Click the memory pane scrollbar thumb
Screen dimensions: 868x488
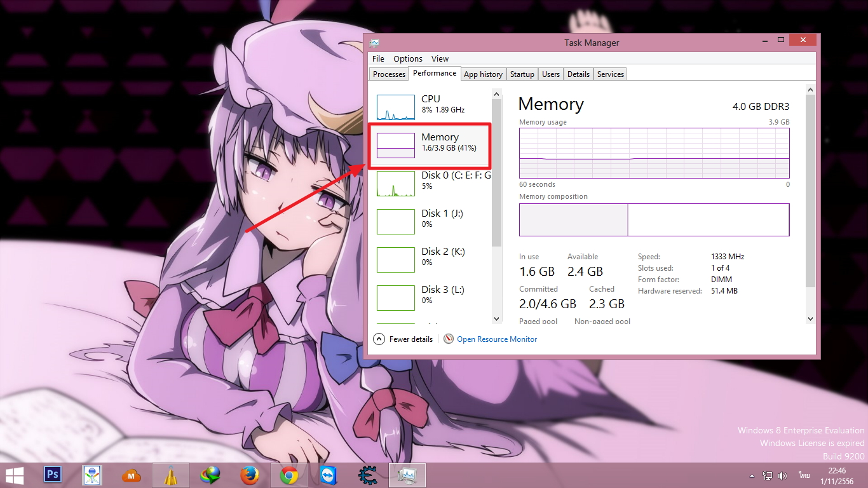(810, 191)
